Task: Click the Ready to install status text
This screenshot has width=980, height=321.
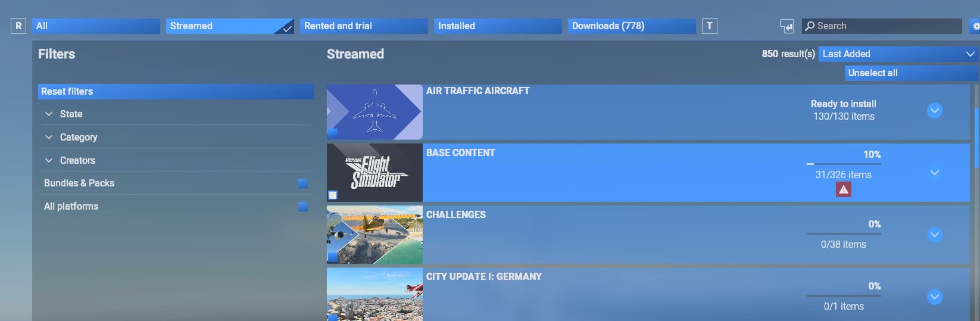Action: (843, 104)
